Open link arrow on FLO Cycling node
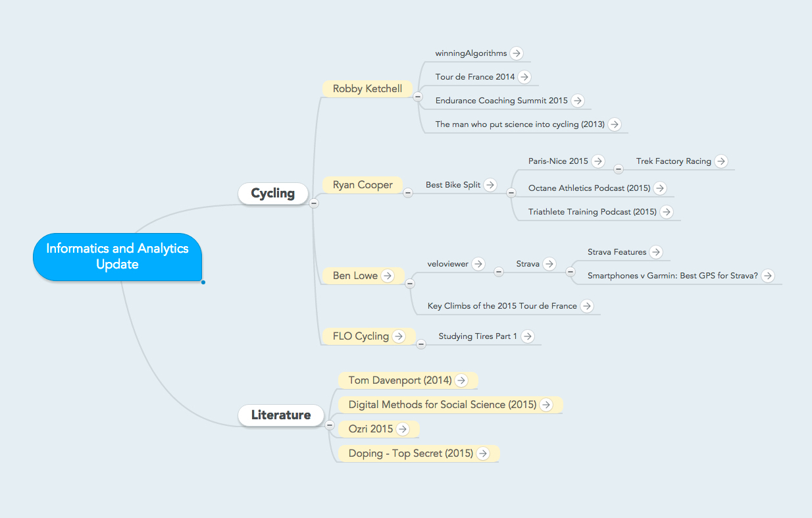The width and height of the screenshot is (812, 518). 399,336
